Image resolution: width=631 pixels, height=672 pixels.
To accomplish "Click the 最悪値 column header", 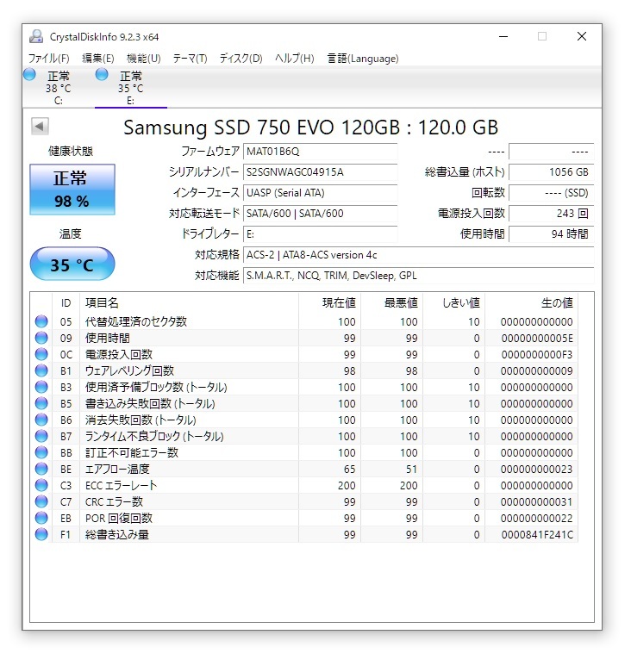I will (x=392, y=303).
